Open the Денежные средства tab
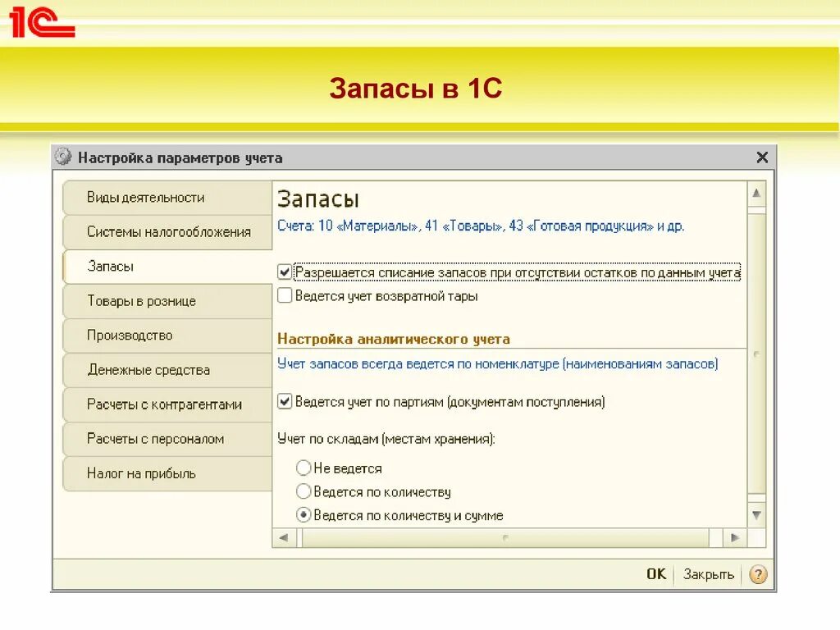This screenshot has height=630, width=840. [167, 370]
